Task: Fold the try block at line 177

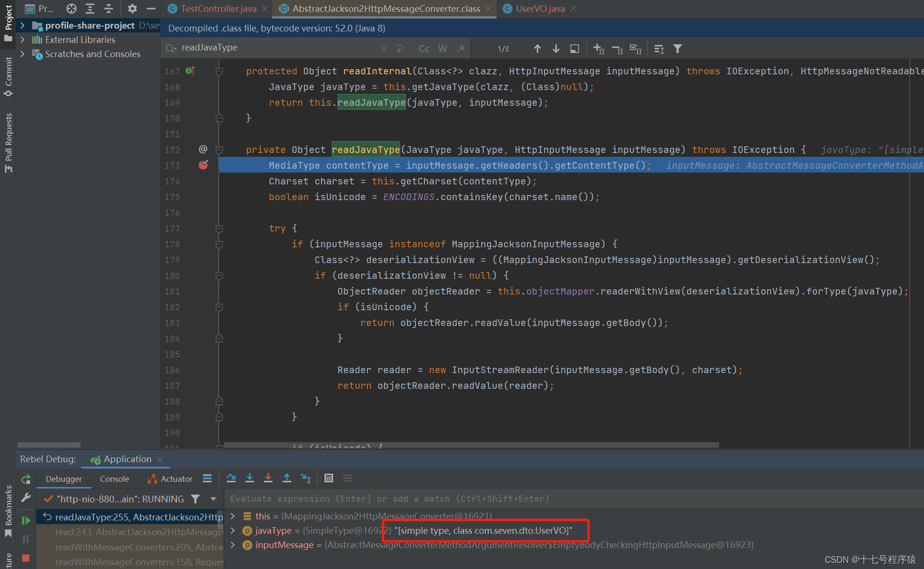Action: (x=219, y=228)
